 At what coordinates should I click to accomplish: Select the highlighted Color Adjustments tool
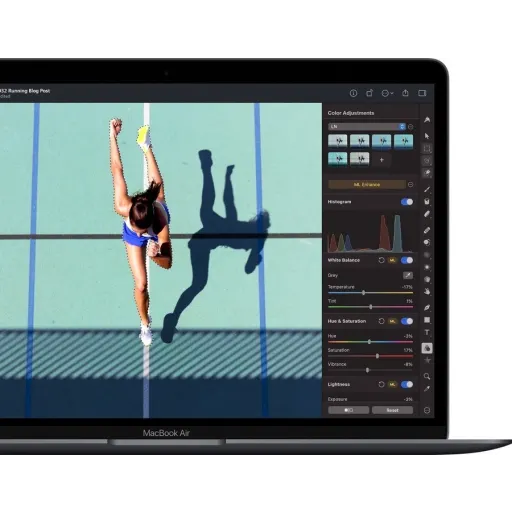[x=427, y=348]
